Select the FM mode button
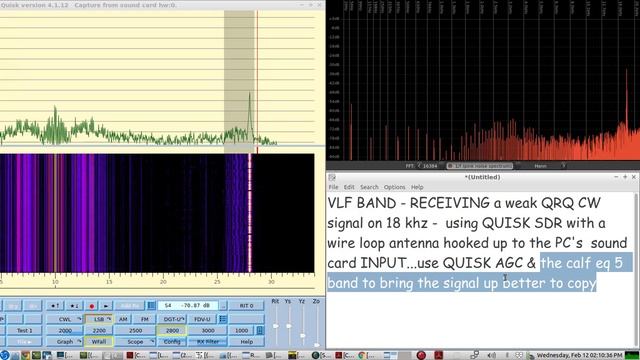 pyautogui.click(x=144, y=319)
